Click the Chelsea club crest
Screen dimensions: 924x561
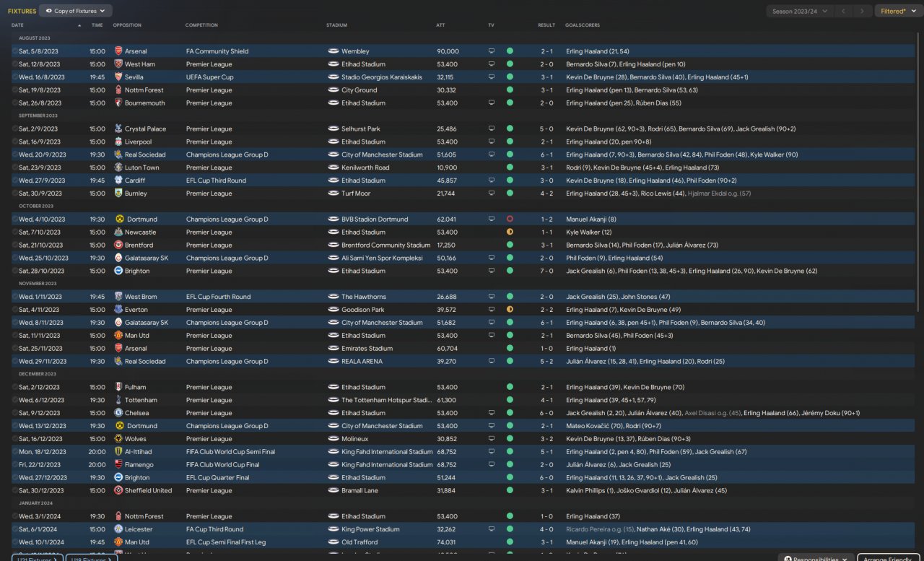[118, 413]
